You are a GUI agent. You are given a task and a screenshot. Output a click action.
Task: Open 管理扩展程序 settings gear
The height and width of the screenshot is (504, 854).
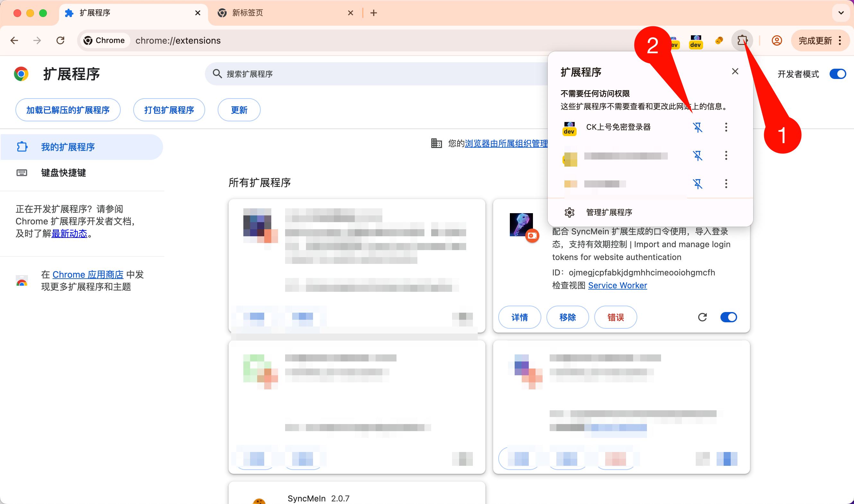click(570, 212)
